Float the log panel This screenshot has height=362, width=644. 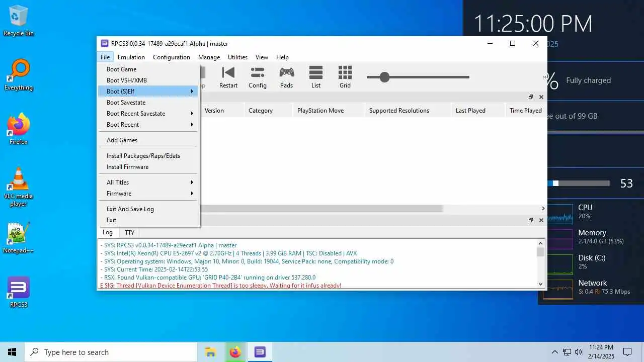530,220
